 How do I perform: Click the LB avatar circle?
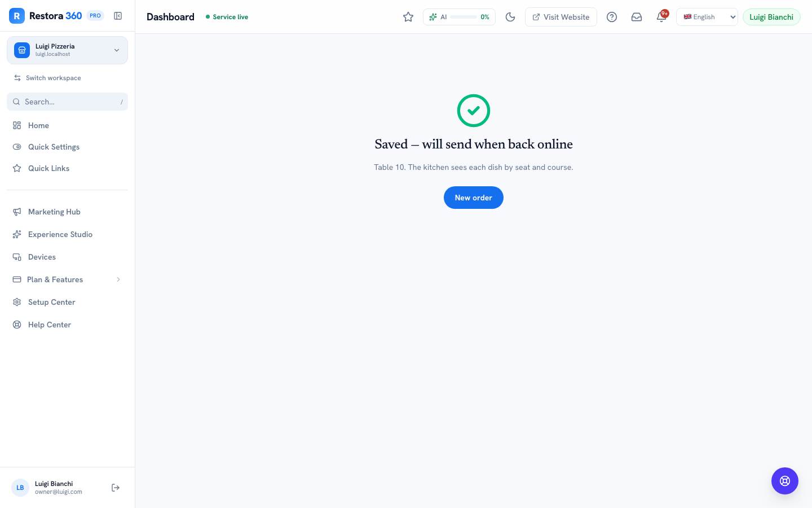pos(20,488)
